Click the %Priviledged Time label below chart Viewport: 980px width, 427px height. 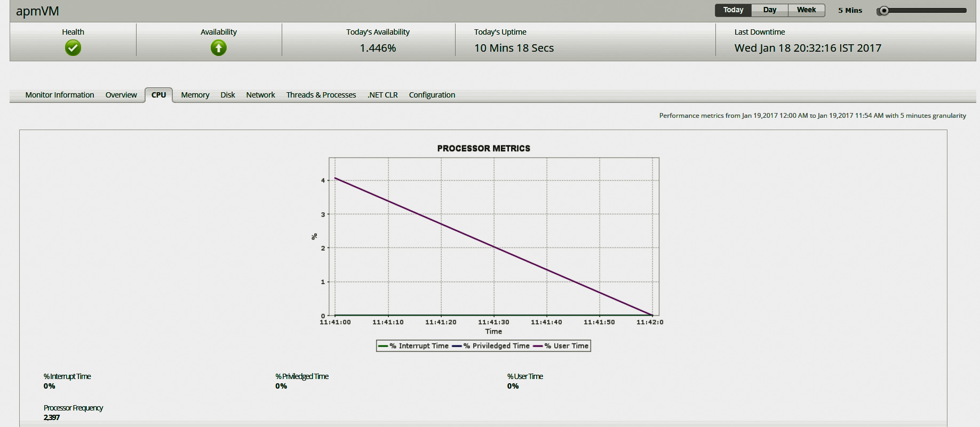(x=302, y=376)
